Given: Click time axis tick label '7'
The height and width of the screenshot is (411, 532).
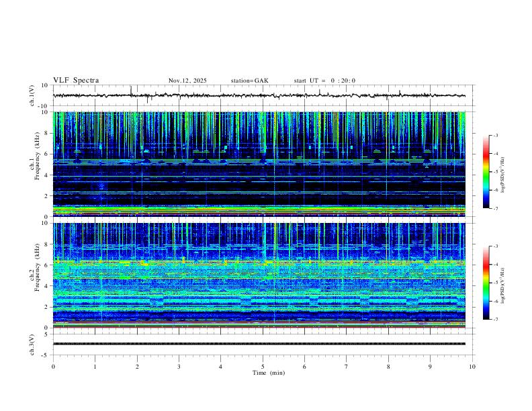Looking at the screenshot, I should coord(347,367).
